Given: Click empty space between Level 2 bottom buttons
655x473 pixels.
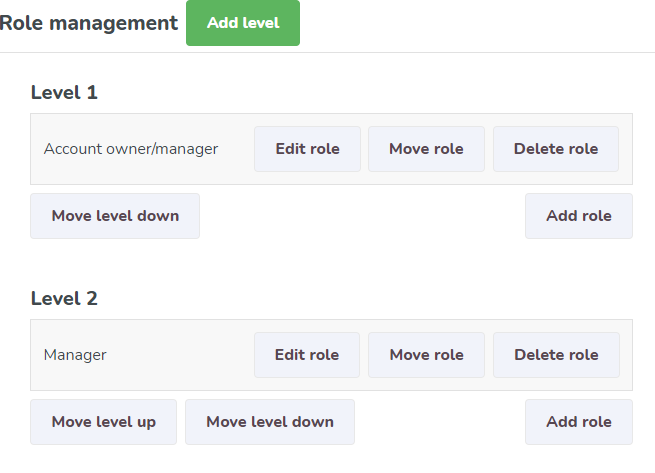Looking at the screenshot, I should pos(440,422).
